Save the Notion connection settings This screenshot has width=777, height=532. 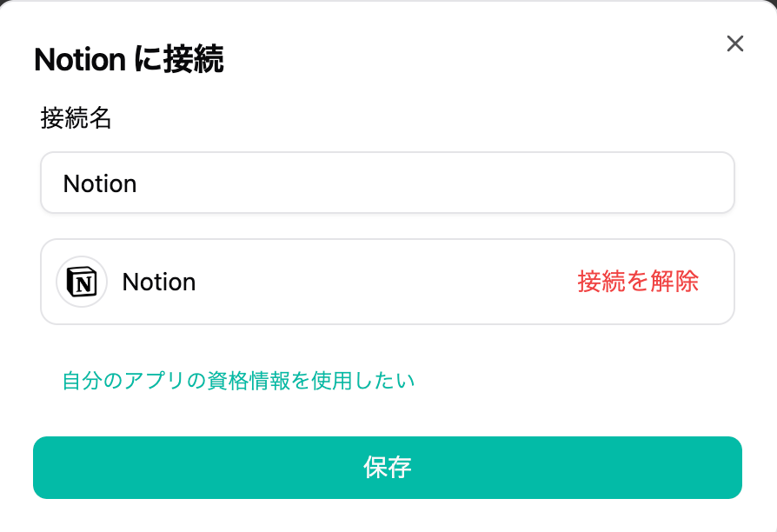coord(387,468)
